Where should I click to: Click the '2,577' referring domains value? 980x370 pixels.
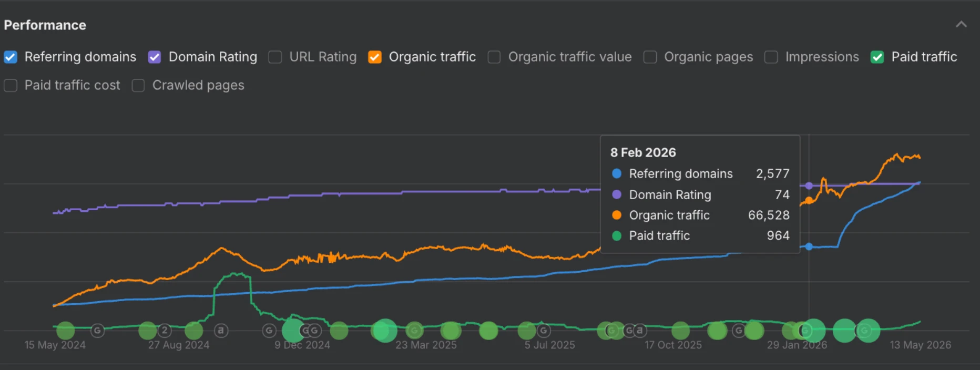(x=773, y=173)
